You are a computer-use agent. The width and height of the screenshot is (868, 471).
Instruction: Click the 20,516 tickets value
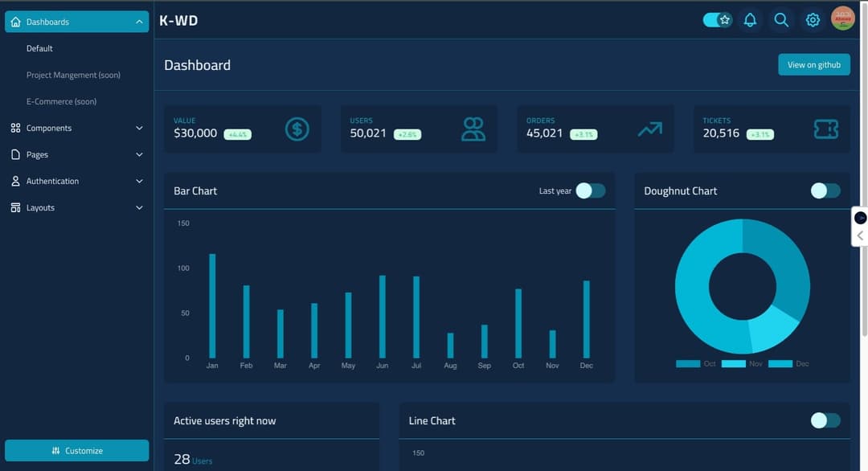(721, 133)
